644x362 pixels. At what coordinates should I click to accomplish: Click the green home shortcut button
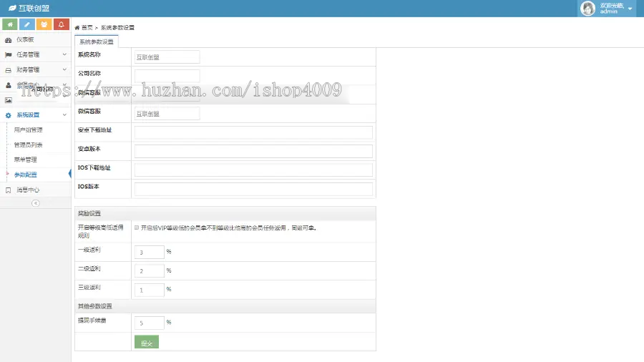point(10,24)
